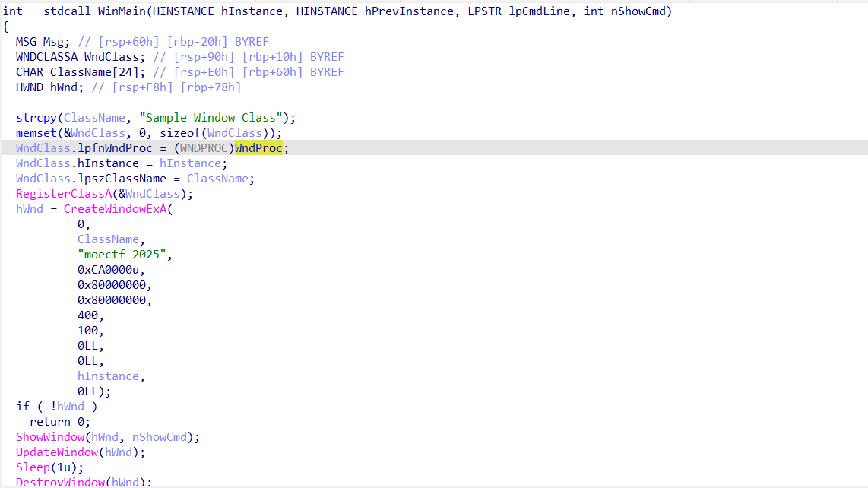Click hPrevInstance parameter in signature
This screenshot has height=488, width=868.
tap(408, 11)
